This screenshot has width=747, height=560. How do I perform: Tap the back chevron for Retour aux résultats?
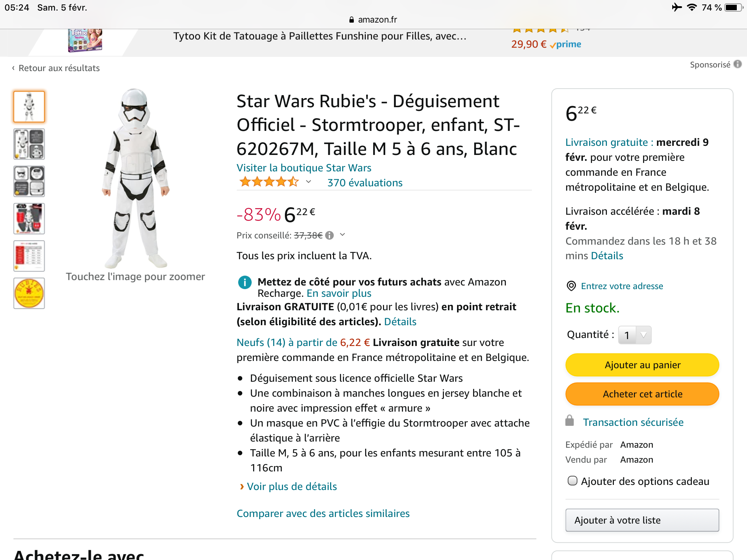13,68
